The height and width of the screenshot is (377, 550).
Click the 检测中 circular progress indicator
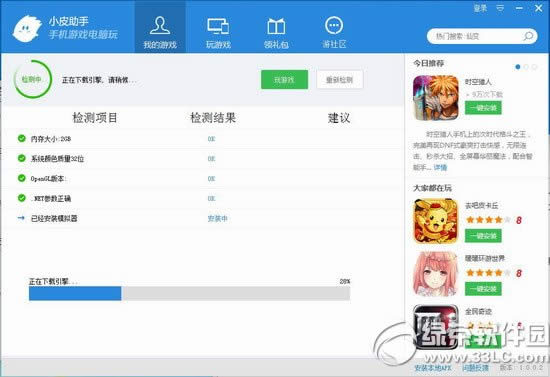(x=32, y=79)
